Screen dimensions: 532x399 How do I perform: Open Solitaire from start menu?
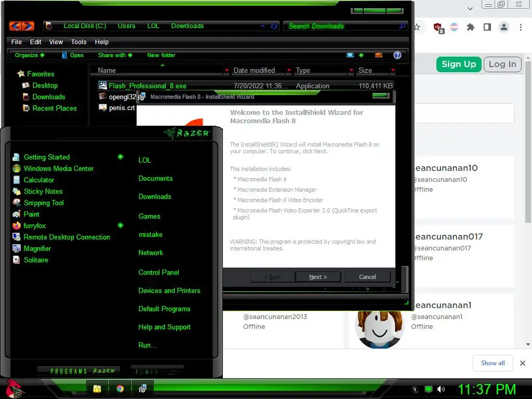coord(30,260)
